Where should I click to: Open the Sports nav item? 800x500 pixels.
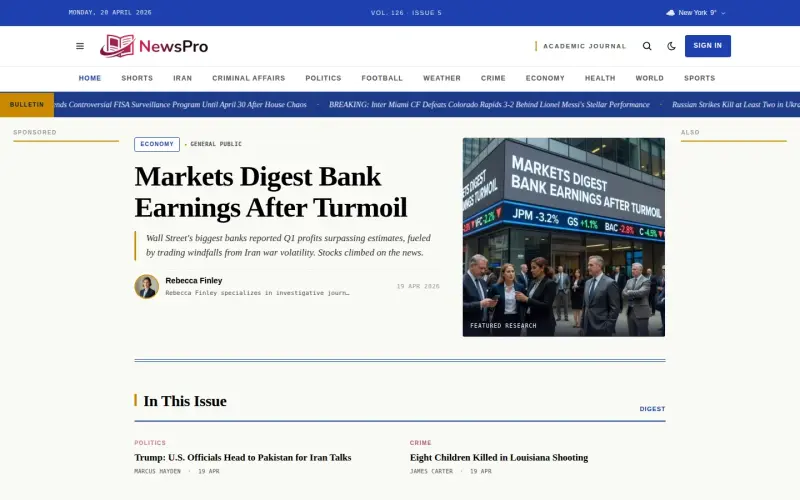(x=699, y=78)
